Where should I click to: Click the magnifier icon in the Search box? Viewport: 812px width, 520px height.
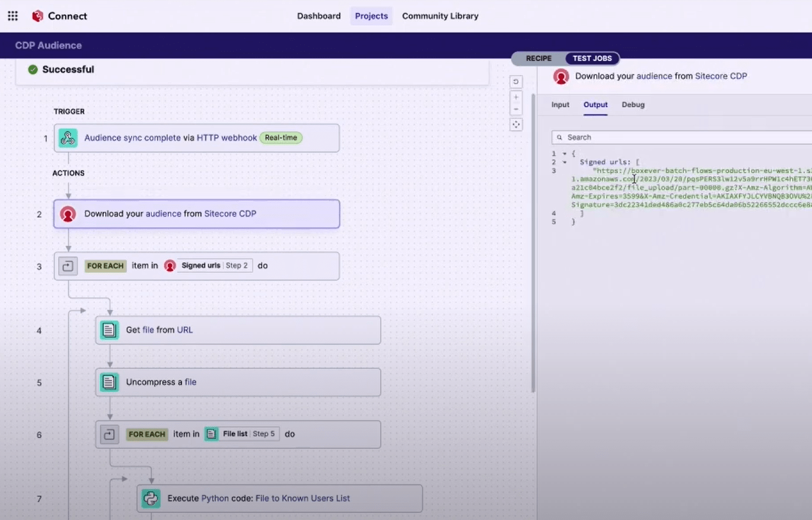click(x=560, y=138)
